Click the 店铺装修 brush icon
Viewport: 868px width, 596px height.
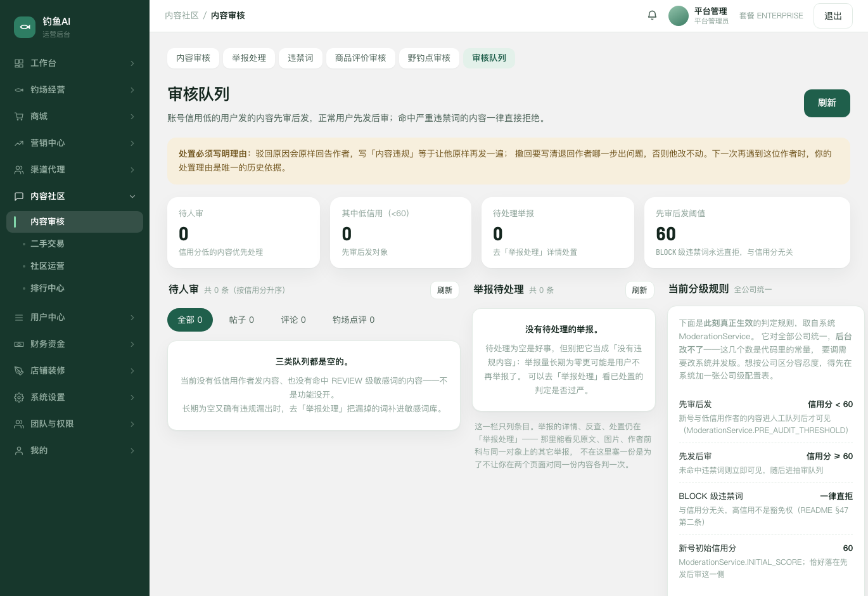point(19,371)
